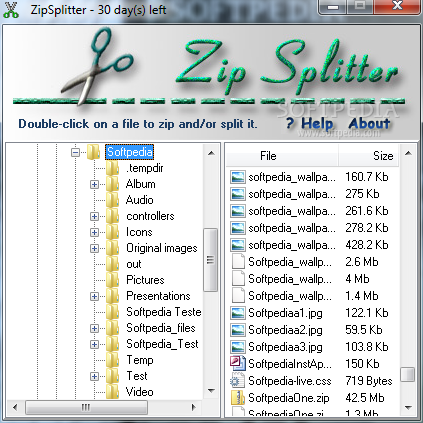This screenshot has height=423, width=423.
Task: Click the Audio folder icon
Action: [112, 200]
